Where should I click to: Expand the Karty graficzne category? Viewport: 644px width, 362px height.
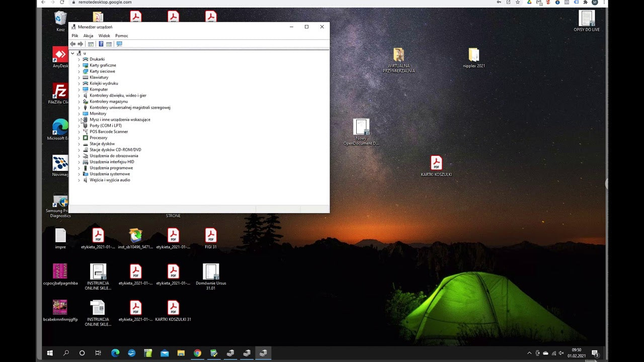point(79,65)
